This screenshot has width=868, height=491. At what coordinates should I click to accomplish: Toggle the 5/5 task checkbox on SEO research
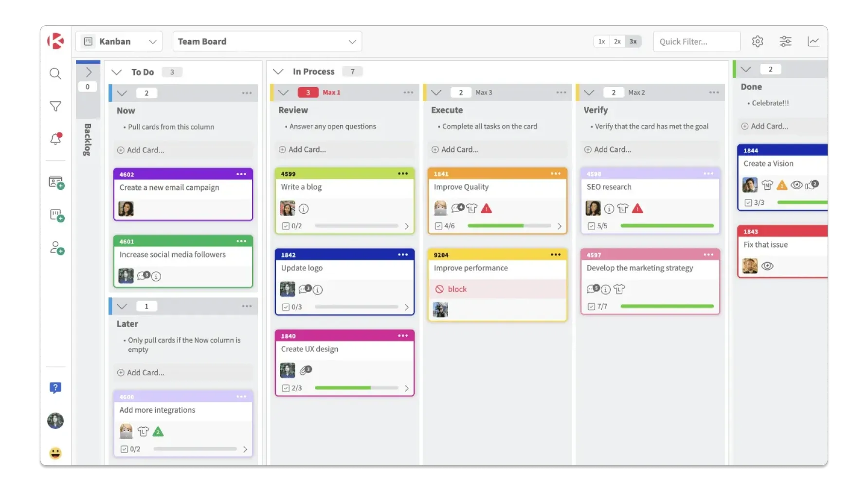[592, 226]
